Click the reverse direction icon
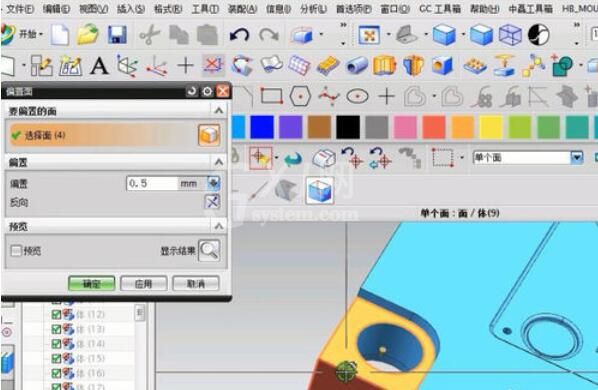The height and width of the screenshot is (390, 598). pos(212,202)
